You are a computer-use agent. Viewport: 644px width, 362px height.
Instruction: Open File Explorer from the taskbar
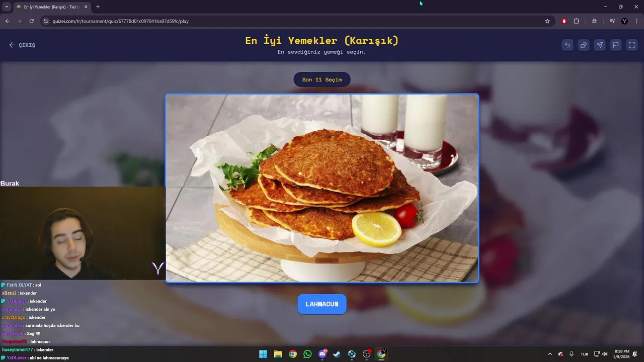click(278, 354)
